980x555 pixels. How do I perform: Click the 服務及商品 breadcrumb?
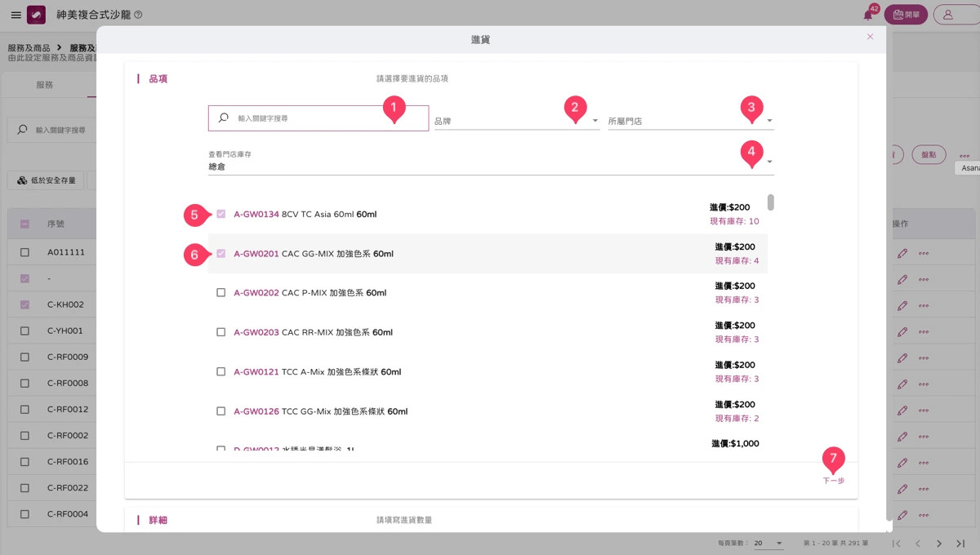point(29,48)
